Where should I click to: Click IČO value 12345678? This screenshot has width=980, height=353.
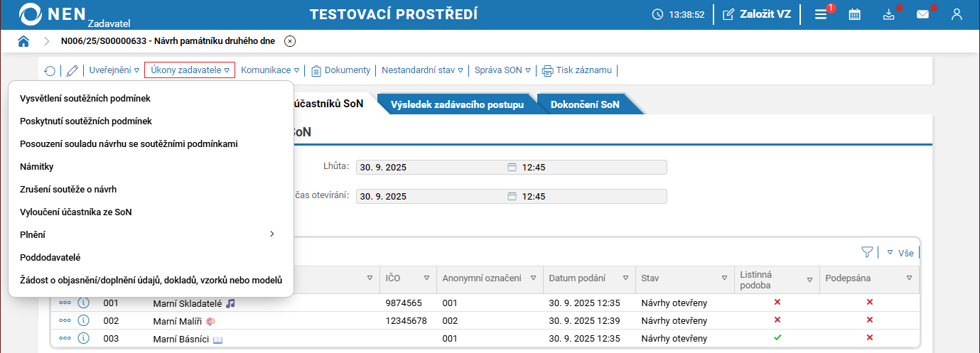406,321
